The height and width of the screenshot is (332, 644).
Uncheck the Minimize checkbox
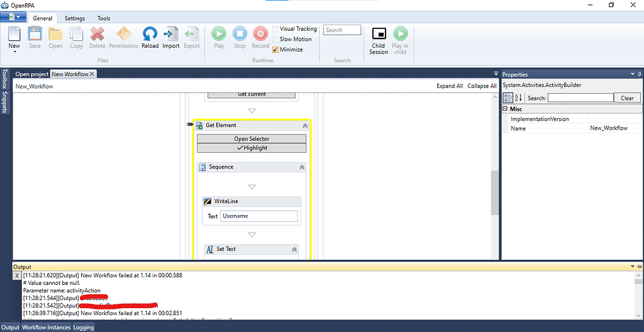tap(276, 50)
